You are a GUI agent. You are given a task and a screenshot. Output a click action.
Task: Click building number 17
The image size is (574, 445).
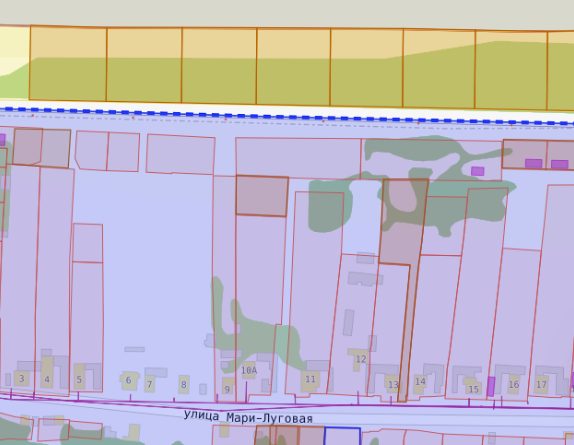[x=541, y=385]
